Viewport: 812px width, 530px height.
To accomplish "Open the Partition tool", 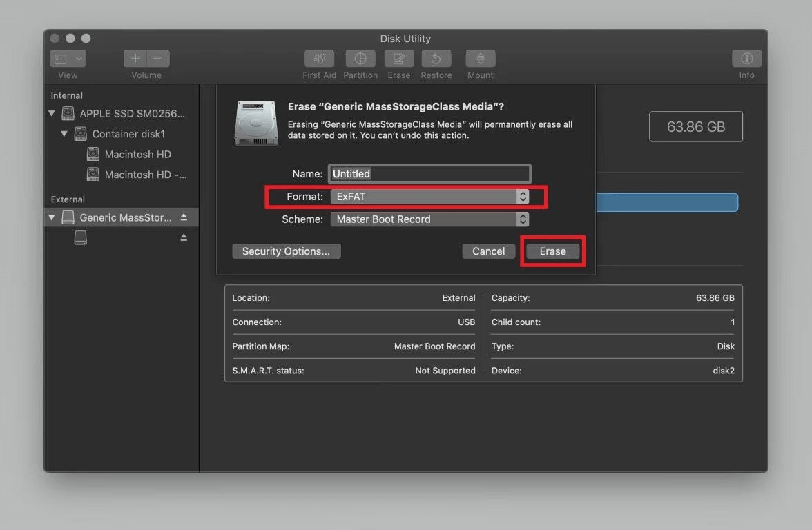I will coord(360,59).
